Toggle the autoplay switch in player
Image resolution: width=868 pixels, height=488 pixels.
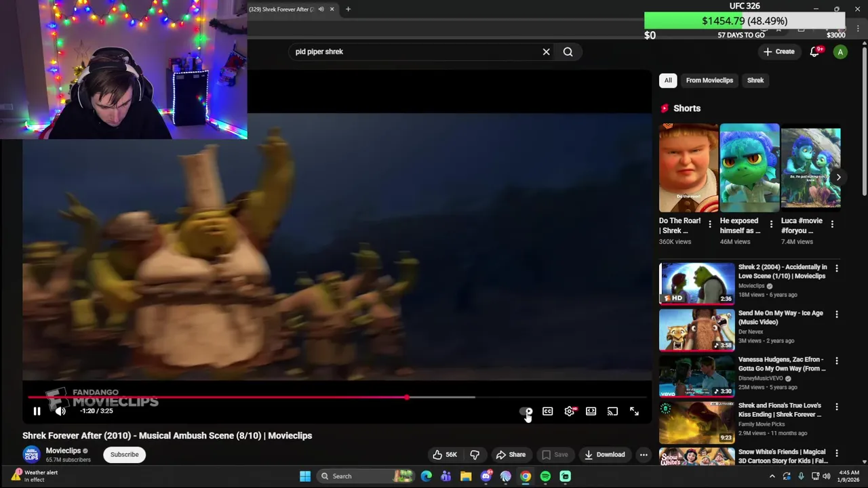coord(526,411)
